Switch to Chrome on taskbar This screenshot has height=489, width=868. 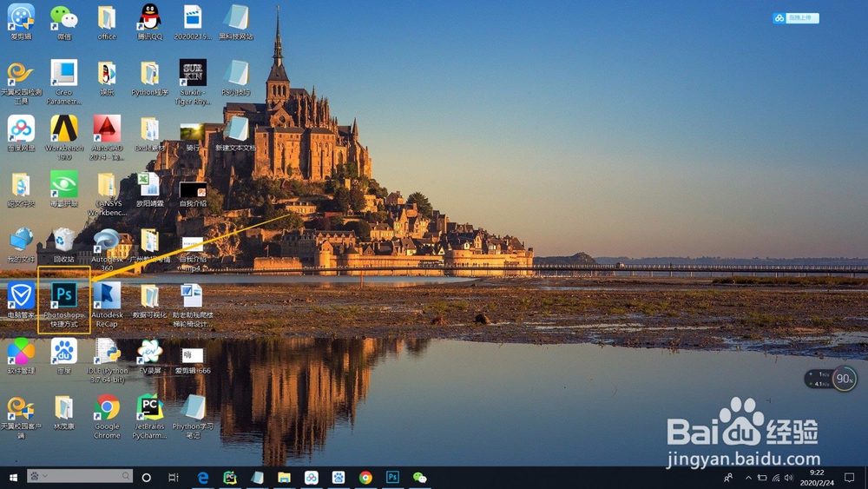365,478
